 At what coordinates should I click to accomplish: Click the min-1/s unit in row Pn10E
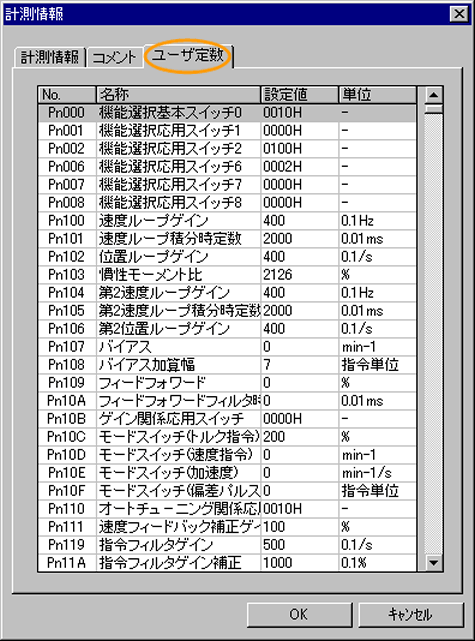(x=378, y=473)
